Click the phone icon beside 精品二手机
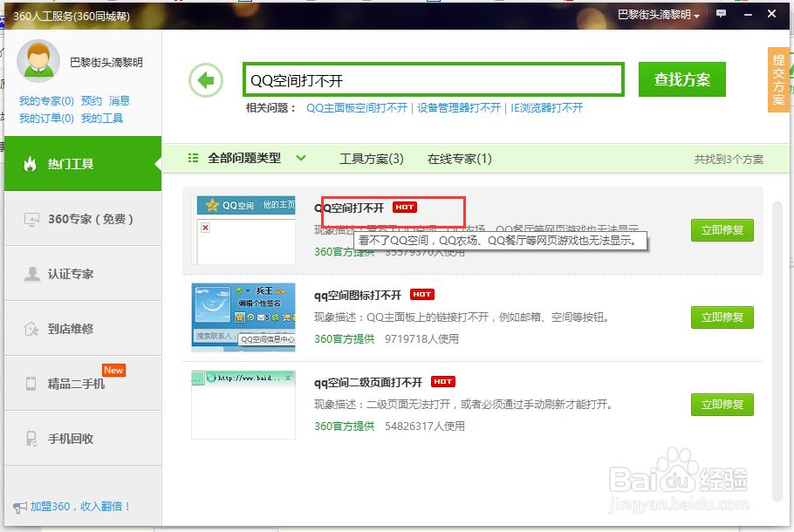 click(31, 384)
